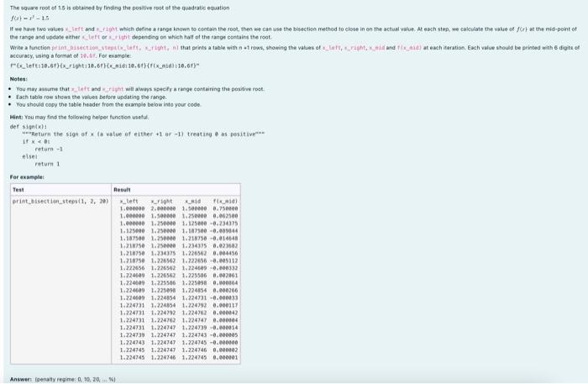
Task: Click the "Answer: (penalty regime: 0, 10, 20, ... %)" line
Action: [x=63, y=380]
